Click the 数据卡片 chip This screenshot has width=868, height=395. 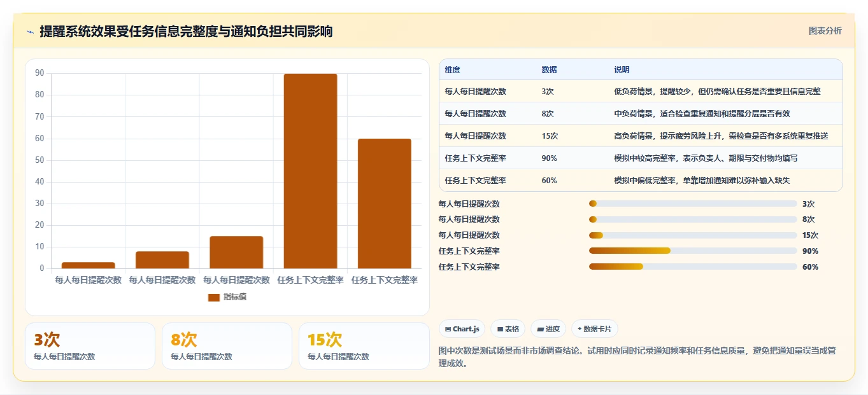(x=594, y=329)
